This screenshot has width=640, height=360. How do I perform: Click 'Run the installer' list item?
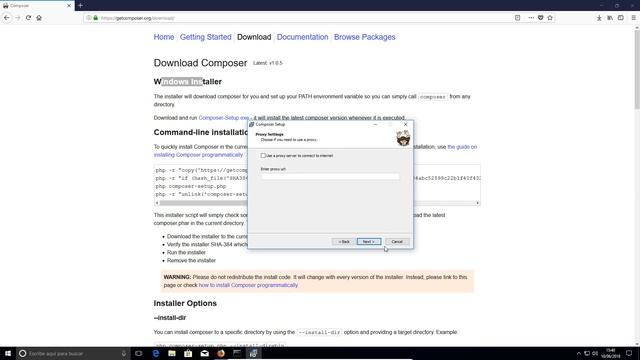[x=186, y=252]
